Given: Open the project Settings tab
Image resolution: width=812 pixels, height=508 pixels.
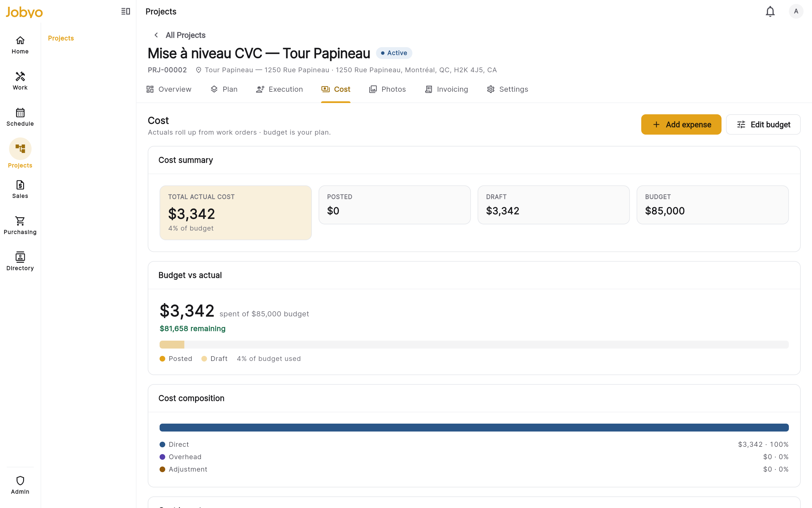Looking at the screenshot, I should point(507,89).
